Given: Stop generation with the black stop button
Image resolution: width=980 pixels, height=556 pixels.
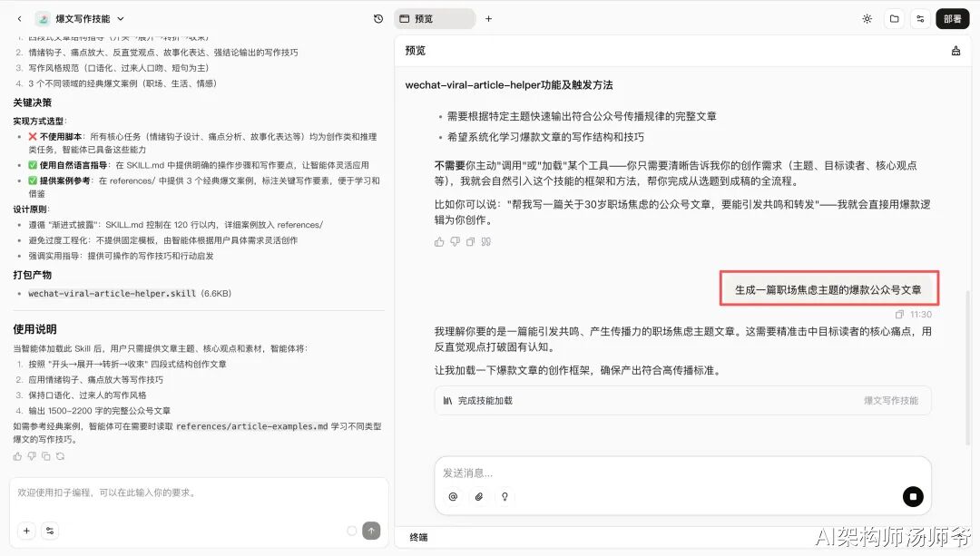Looking at the screenshot, I should (913, 497).
